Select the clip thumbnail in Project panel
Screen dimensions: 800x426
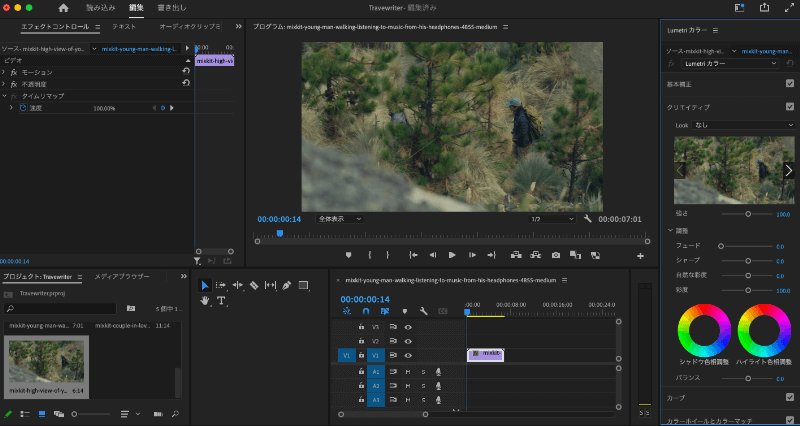47,362
